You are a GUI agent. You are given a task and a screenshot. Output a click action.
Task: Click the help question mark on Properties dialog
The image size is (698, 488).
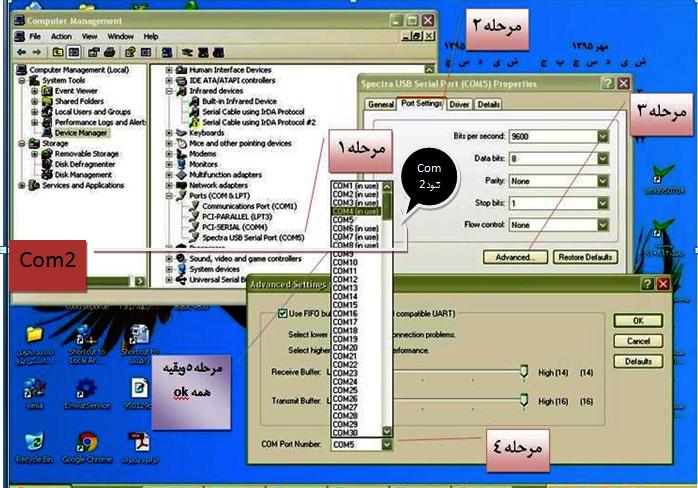click(607, 84)
